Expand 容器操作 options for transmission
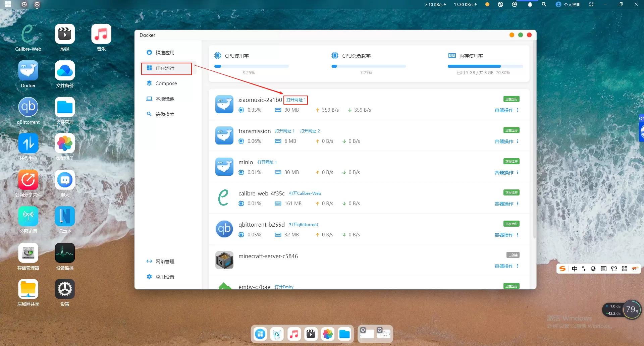Screen dimensions: 644x346 pos(506,141)
